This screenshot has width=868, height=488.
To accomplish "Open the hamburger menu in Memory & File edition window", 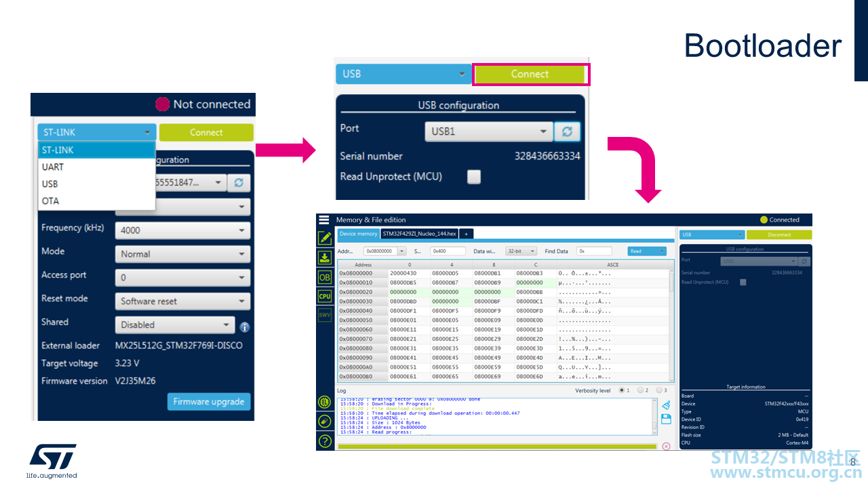I will (x=324, y=220).
